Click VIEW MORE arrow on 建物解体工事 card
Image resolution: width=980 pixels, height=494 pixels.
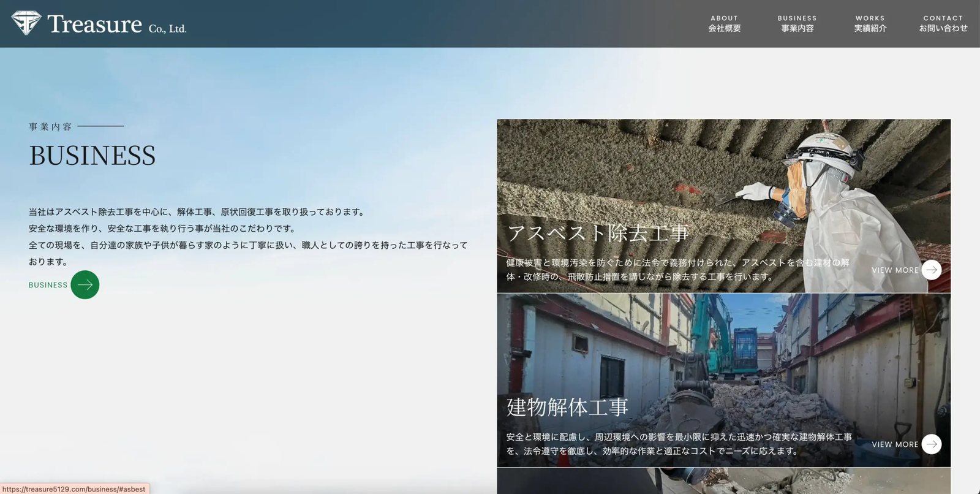[932, 444]
